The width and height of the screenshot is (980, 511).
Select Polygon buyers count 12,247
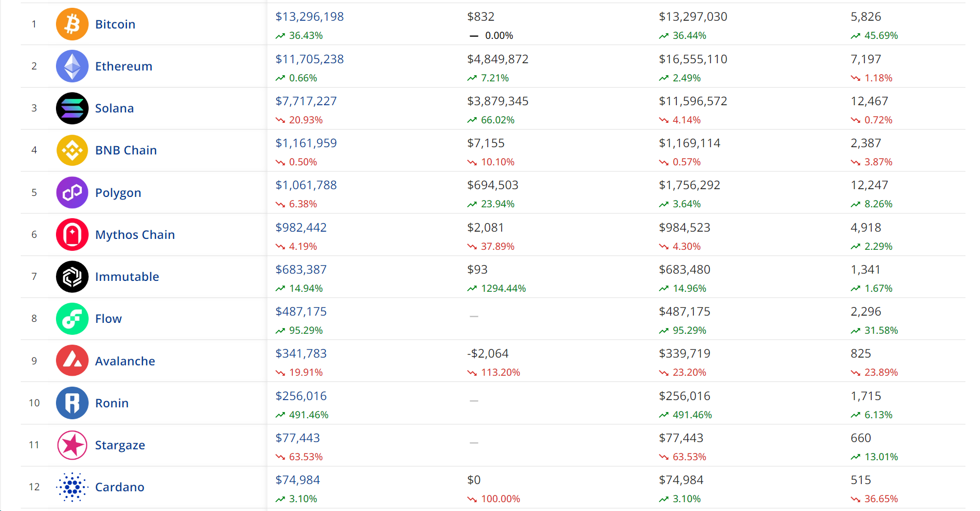tap(869, 185)
